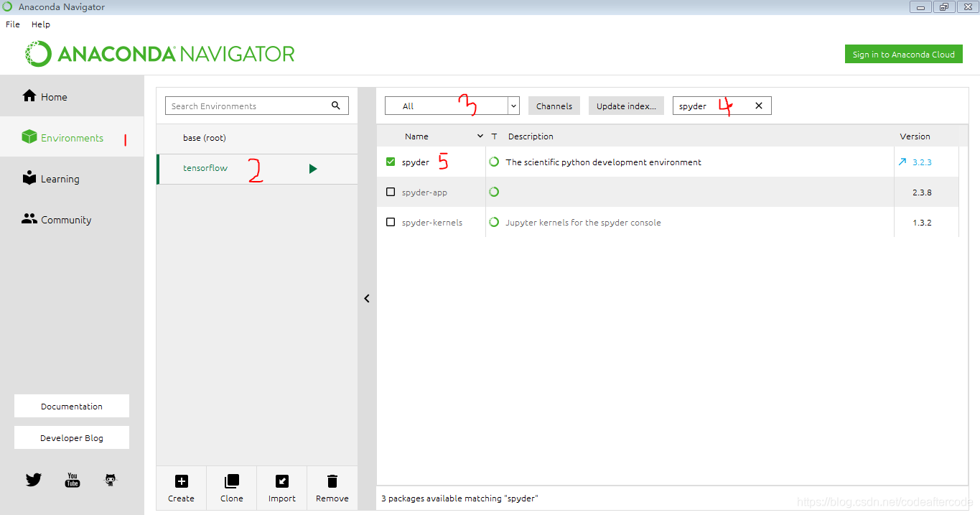Import an environment
Screen dimensions: 980x515
[x=282, y=488]
